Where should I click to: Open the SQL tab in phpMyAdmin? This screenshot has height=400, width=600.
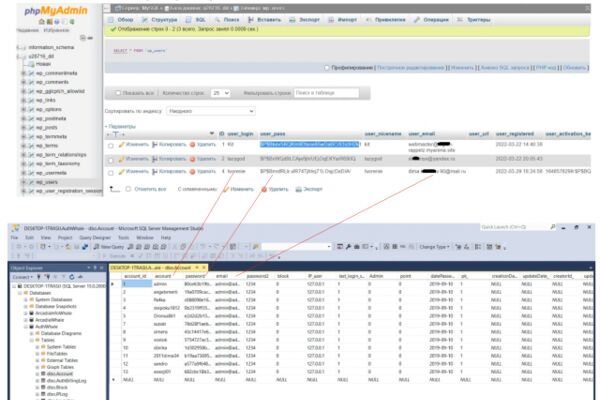196,20
